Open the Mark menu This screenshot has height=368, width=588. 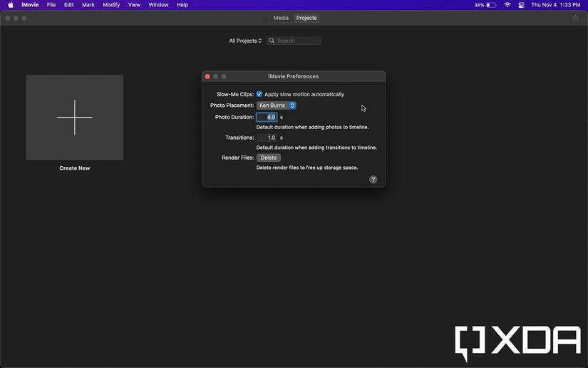point(88,5)
